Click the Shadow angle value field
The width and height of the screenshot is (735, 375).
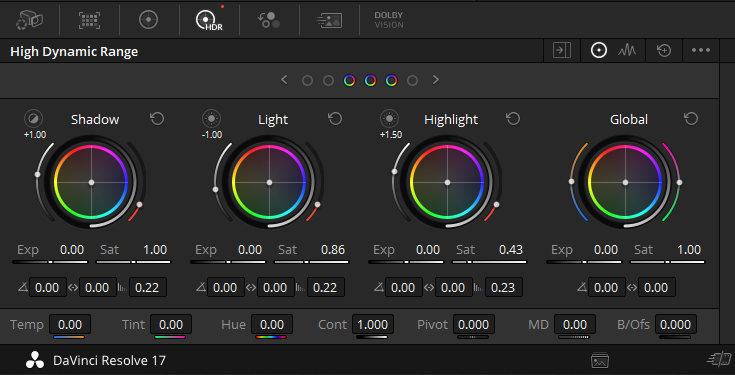tap(47, 287)
